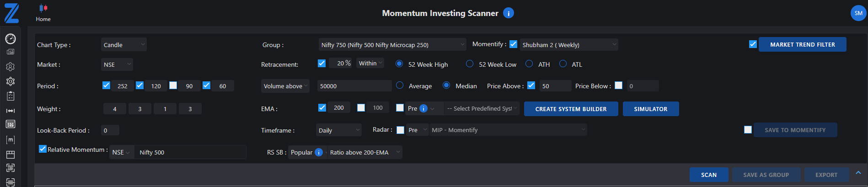The height and width of the screenshot is (187, 868).
Task: Click info icon next to RS SB Popular
Action: pos(319,152)
